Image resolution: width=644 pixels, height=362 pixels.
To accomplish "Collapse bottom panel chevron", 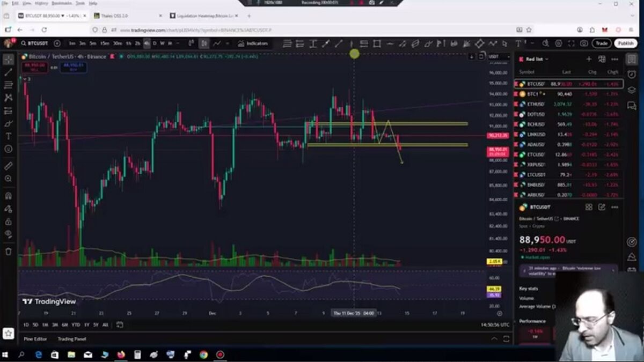I will click(494, 339).
